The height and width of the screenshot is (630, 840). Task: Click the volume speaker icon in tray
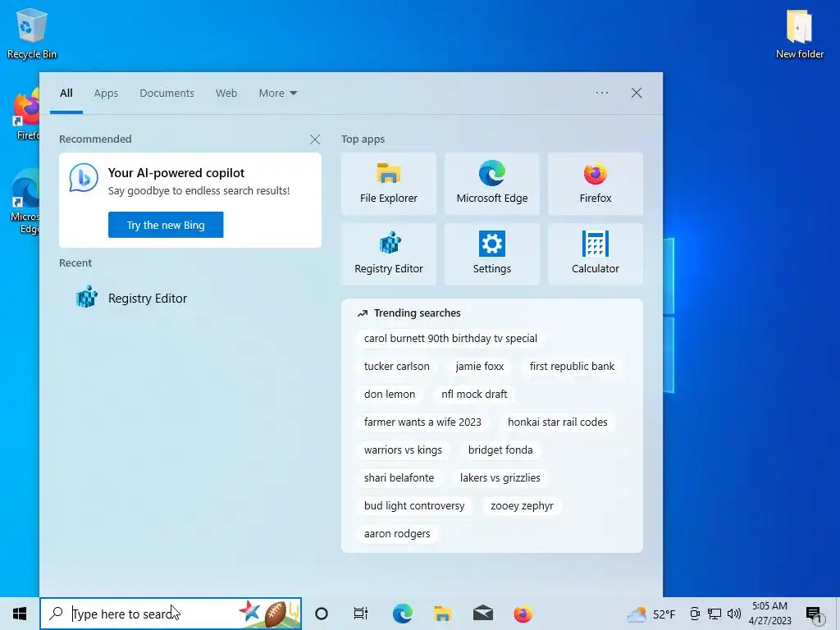(734, 614)
